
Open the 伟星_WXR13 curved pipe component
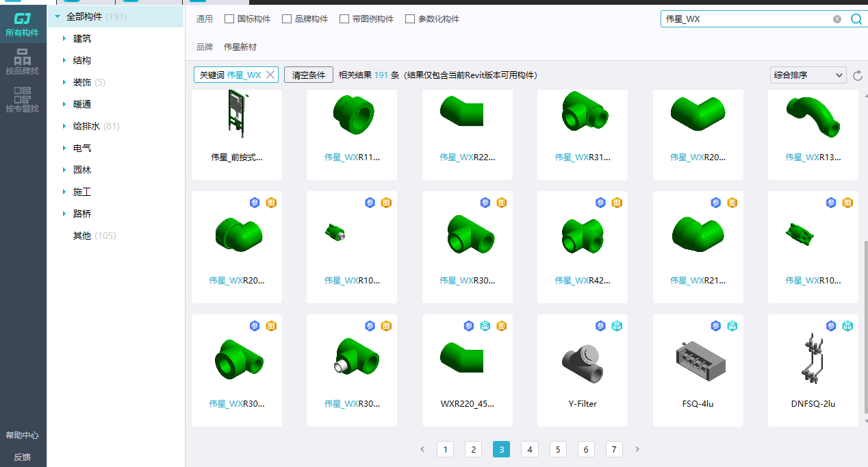[x=813, y=134]
